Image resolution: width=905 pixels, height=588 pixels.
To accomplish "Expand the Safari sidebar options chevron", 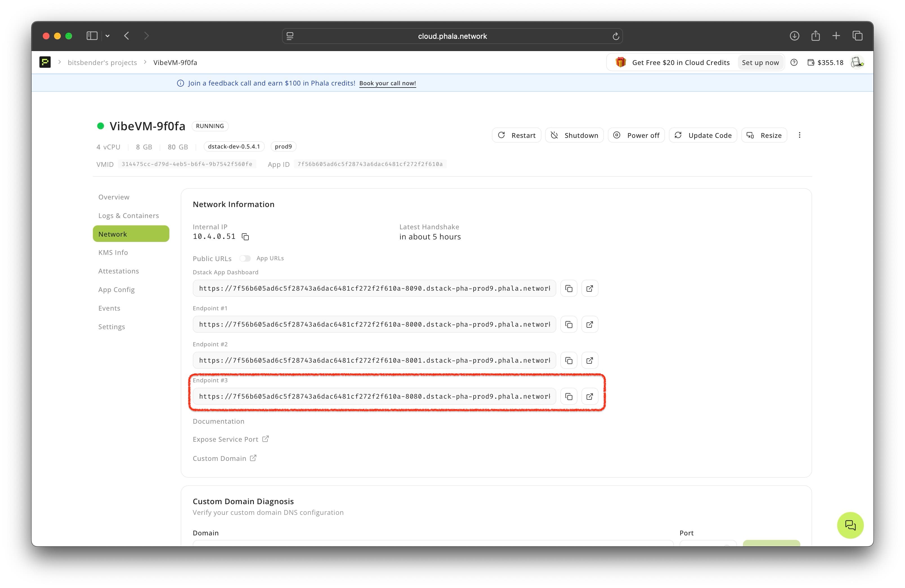I will 107,36.
